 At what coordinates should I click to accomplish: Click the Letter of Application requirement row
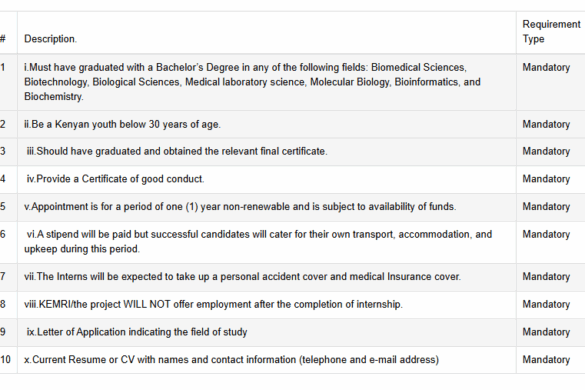pyautogui.click(x=292, y=332)
